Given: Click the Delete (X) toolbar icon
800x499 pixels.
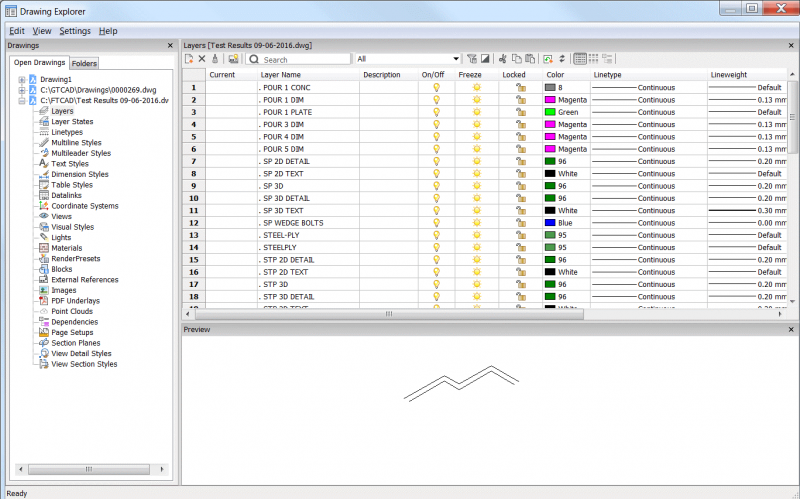Looking at the screenshot, I should 202,59.
